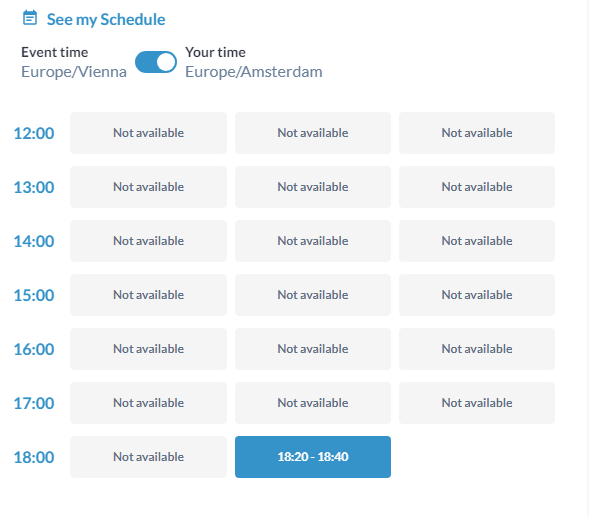Click the 18:00 hour label
Image resolution: width=589 pixels, height=516 pixels.
[34, 457]
